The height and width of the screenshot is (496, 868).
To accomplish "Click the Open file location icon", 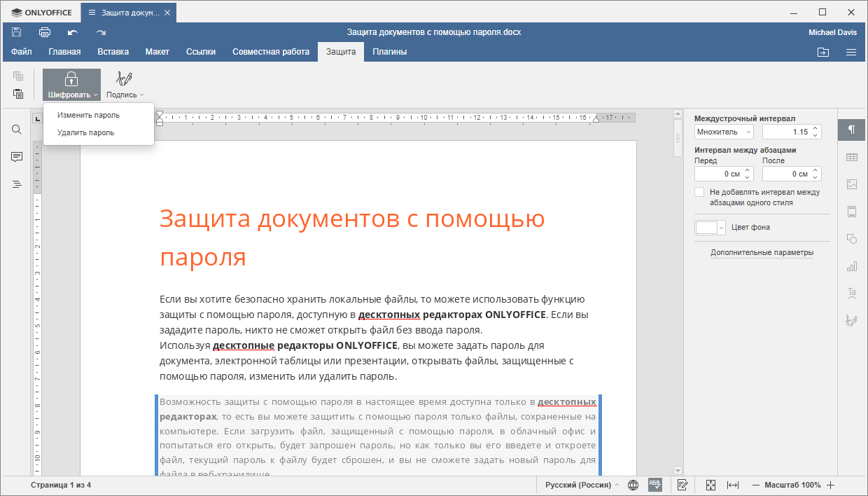I will (822, 52).
